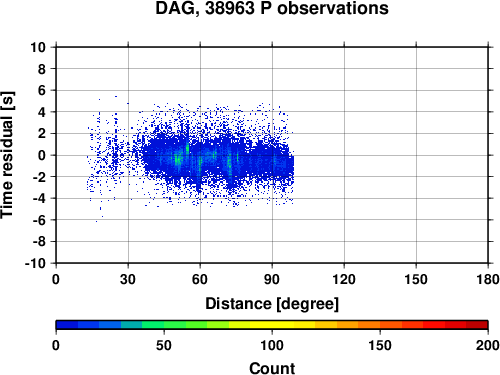The width and height of the screenshot is (500, 375).
Task: Click the '50' label under the Count colorbar
Action: [x=164, y=345]
